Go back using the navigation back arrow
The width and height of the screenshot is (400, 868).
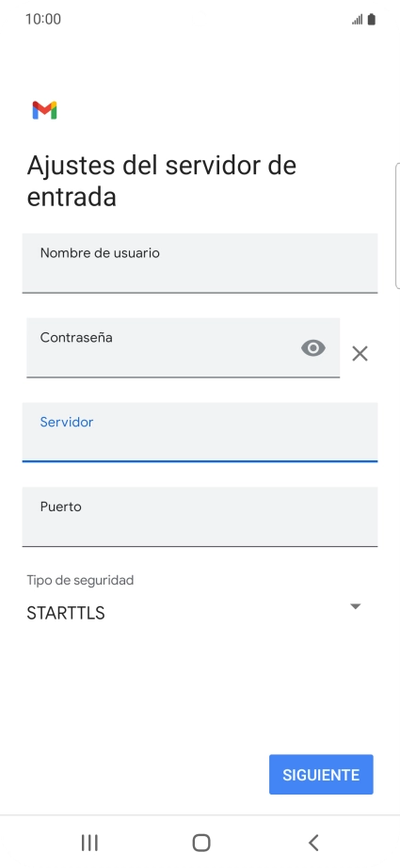tap(313, 843)
